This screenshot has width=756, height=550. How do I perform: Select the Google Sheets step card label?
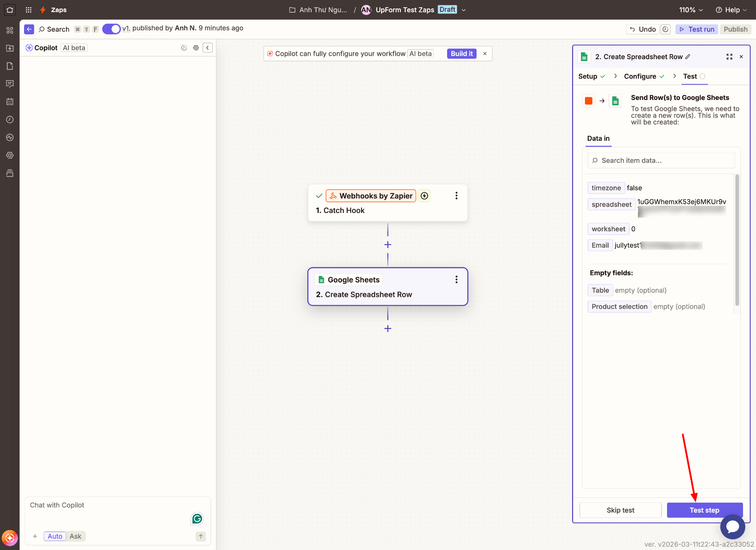click(349, 280)
